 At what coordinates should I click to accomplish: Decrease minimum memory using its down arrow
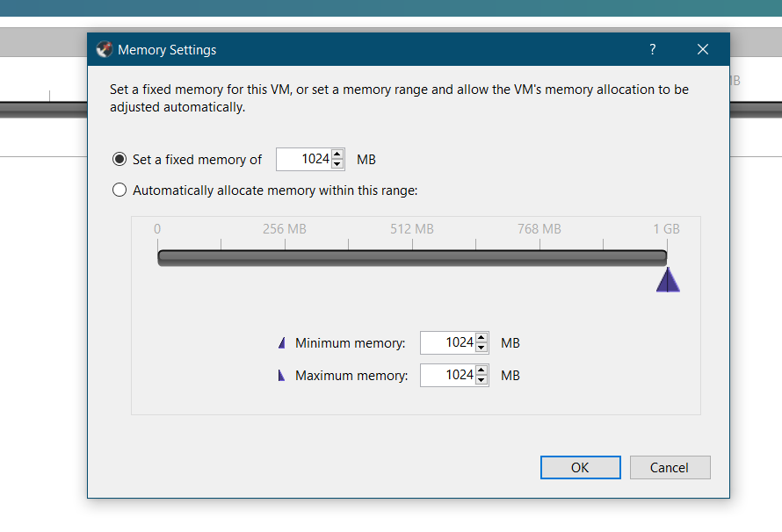click(482, 347)
